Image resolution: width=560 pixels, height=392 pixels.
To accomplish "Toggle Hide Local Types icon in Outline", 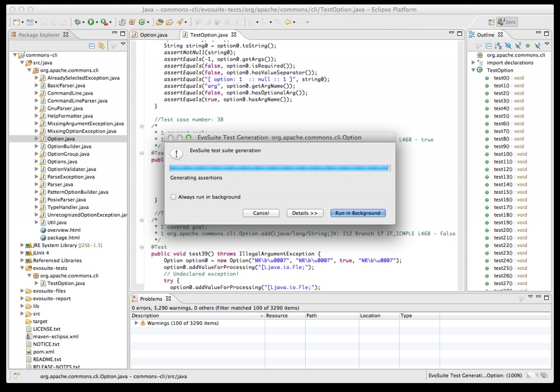I will tap(536, 46).
